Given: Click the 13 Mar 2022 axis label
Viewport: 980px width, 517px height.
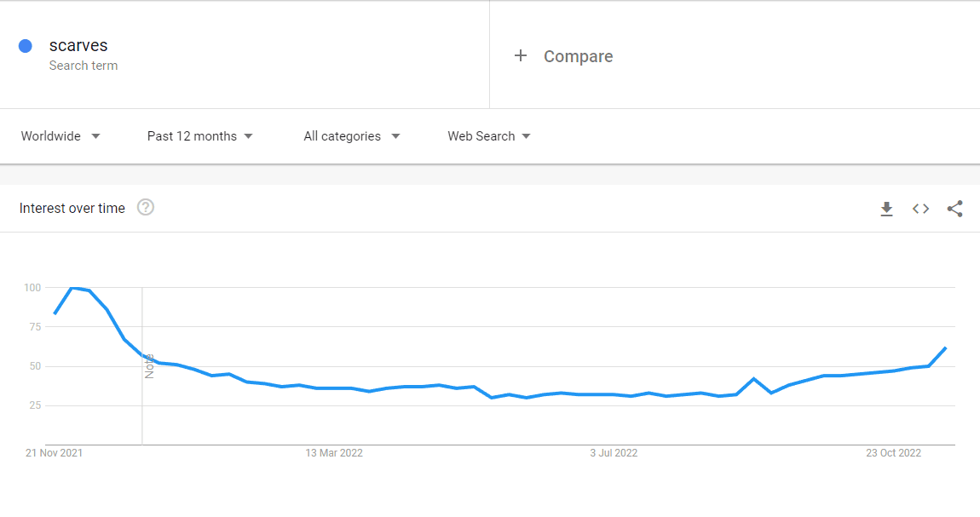Looking at the screenshot, I should [334, 452].
